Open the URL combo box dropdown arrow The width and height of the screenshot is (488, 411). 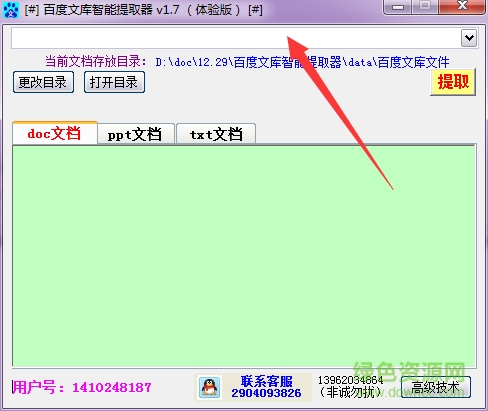click(x=469, y=38)
